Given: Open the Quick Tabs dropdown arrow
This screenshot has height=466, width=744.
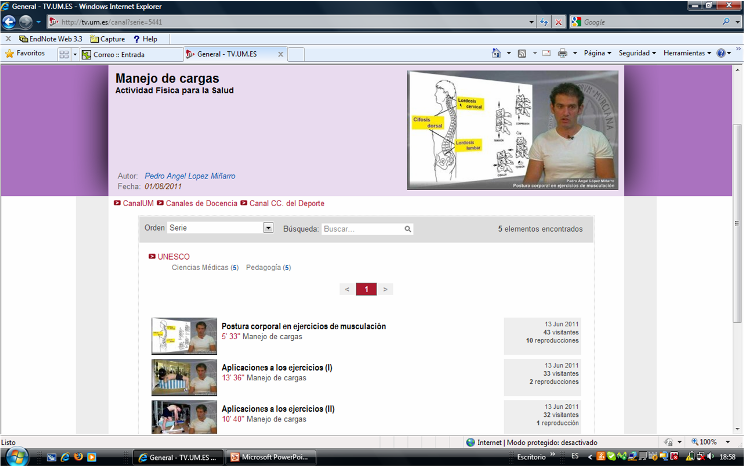Looking at the screenshot, I should click(74, 54).
